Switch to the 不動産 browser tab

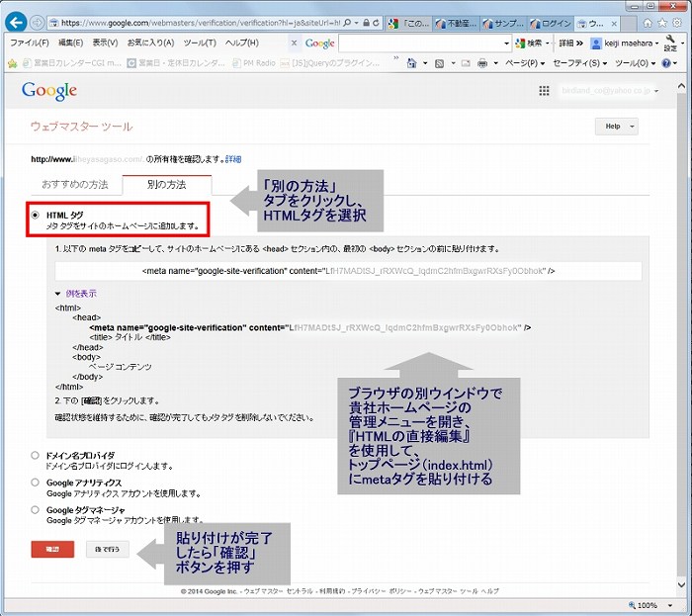pos(457,23)
